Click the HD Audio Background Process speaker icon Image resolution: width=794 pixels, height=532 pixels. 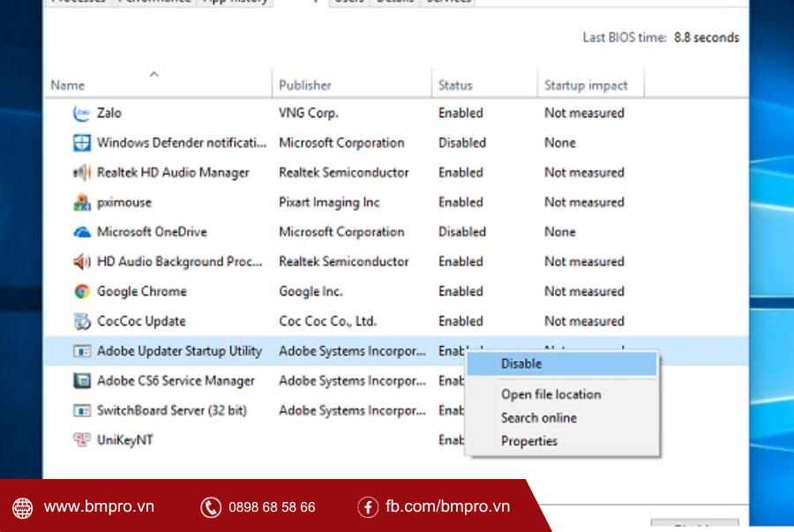pyautogui.click(x=81, y=262)
